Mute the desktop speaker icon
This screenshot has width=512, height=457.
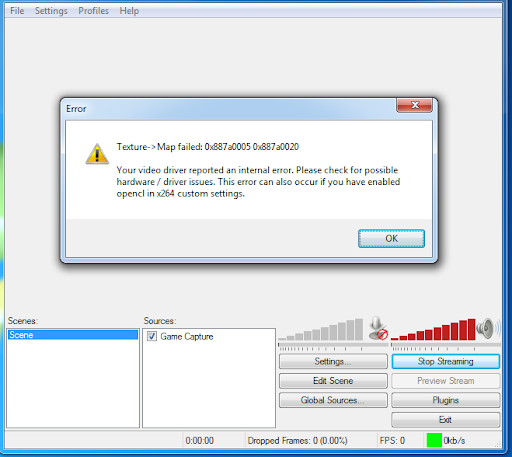pyautogui.click(x=488, y=328)
